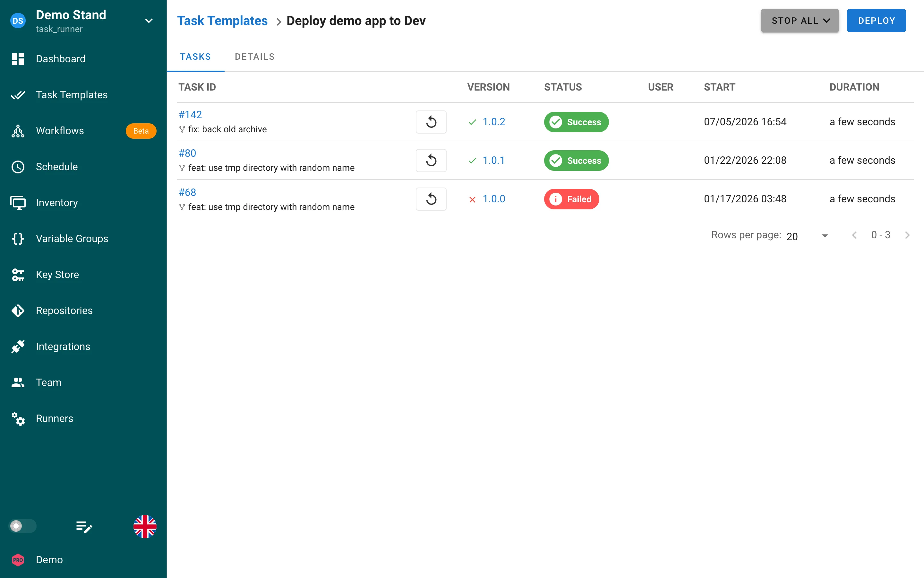This screenshot has height=578, width=924.
Task: Open the task #68 link
Action: click(x=187, y=192)
